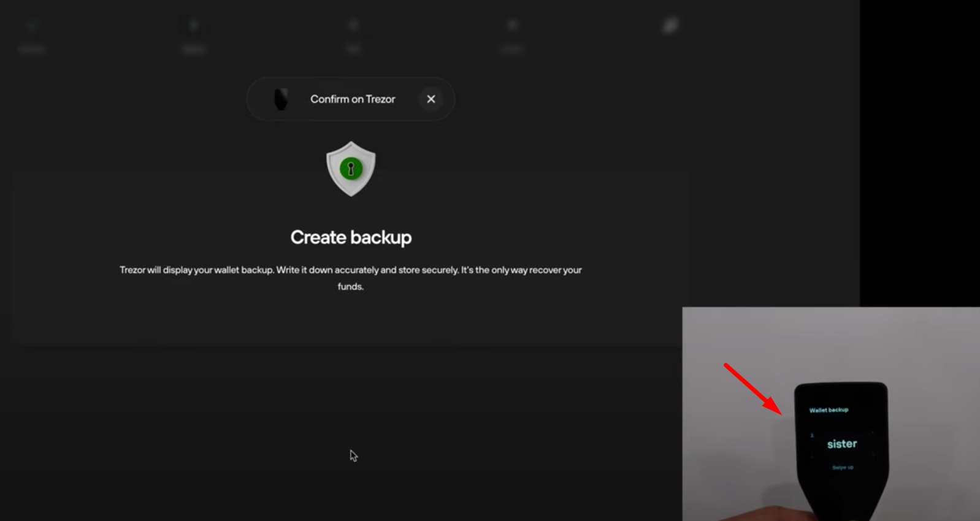The image size is (980, 521).
Task: Close the Confirm on Trezor prompt
Action: coord(431,99)
